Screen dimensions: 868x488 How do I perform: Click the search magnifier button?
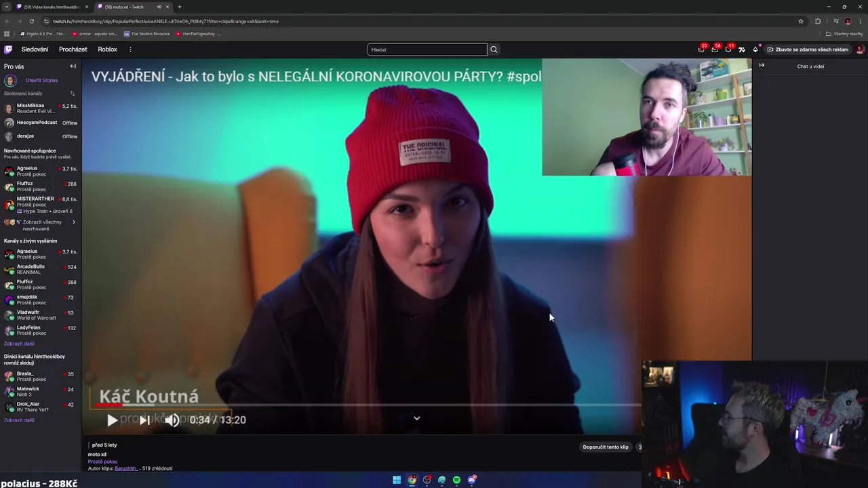[494, 49]
